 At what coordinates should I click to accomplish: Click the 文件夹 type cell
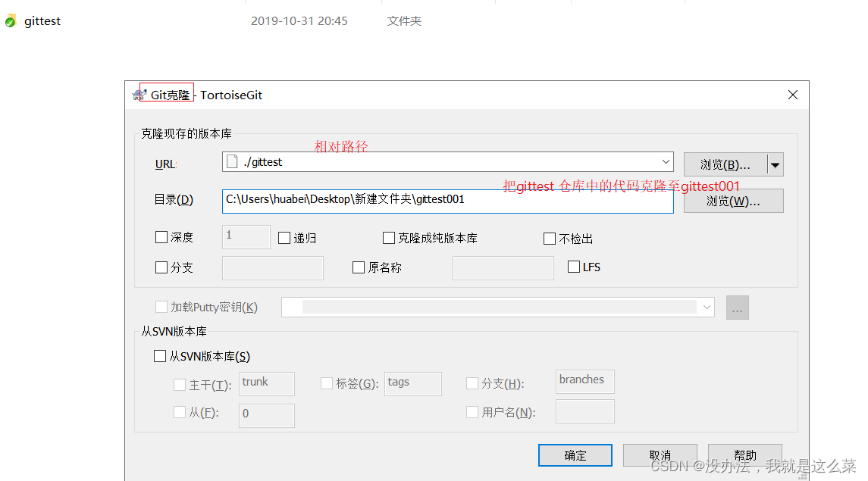(x=404, y=21)
